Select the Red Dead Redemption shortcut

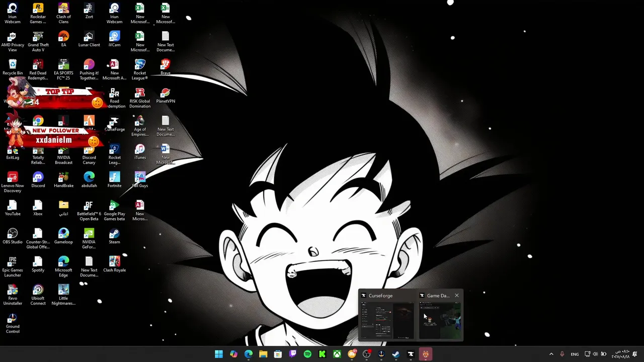coord(38,70)
